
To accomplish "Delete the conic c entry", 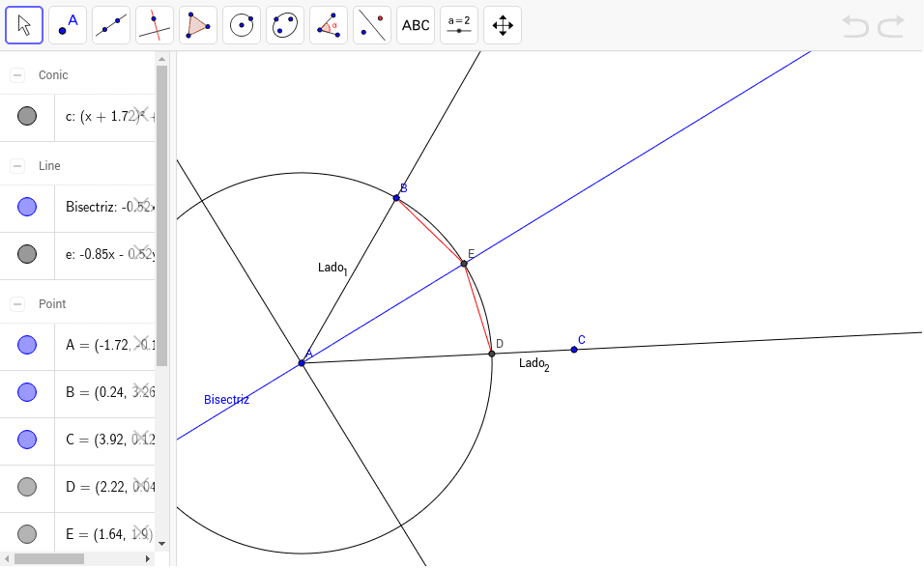I will coord(141,113).
